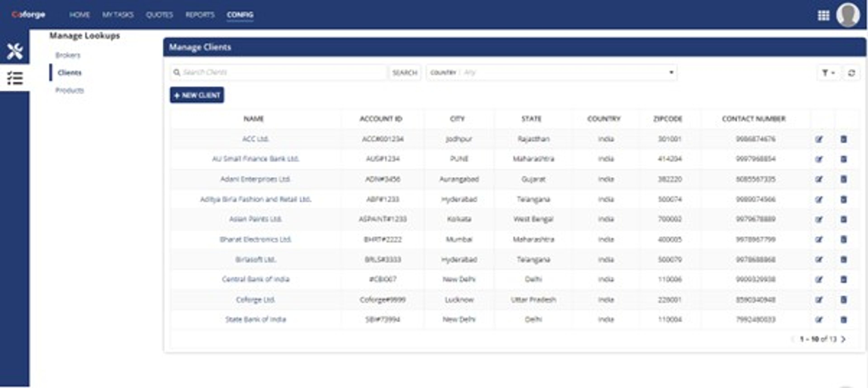
Task: Open the apps grid icon
Action: pos(823,15)
